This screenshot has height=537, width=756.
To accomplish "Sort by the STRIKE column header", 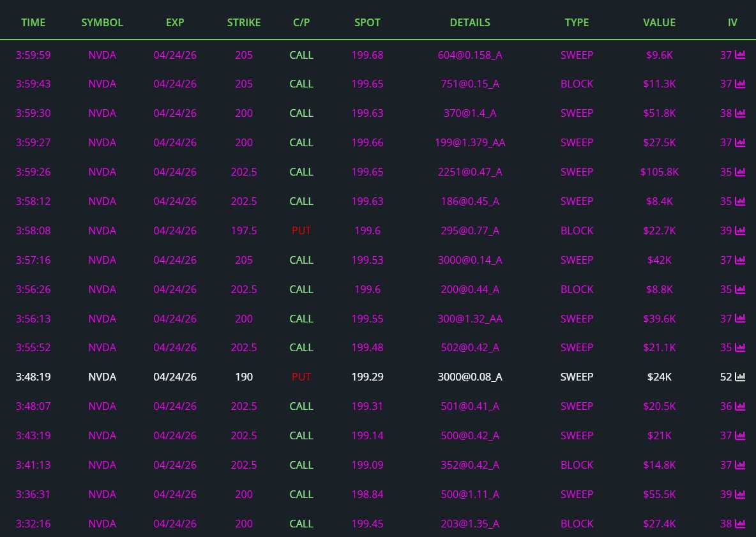I will [x=244, y=22].
